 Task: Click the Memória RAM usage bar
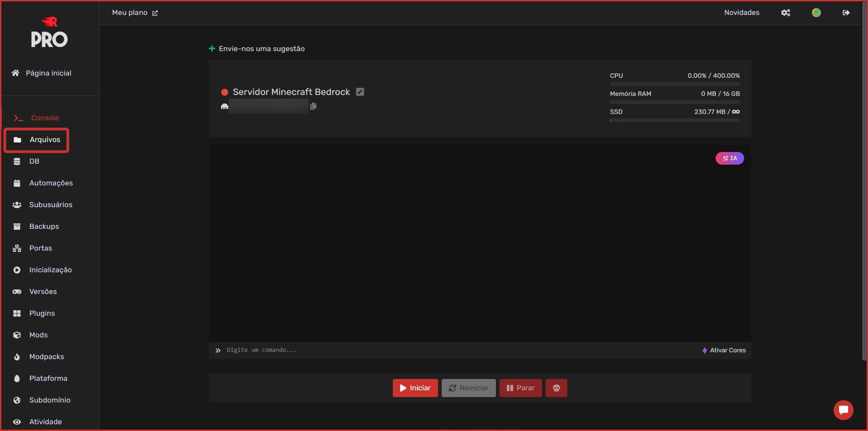(x=675, y=102)
